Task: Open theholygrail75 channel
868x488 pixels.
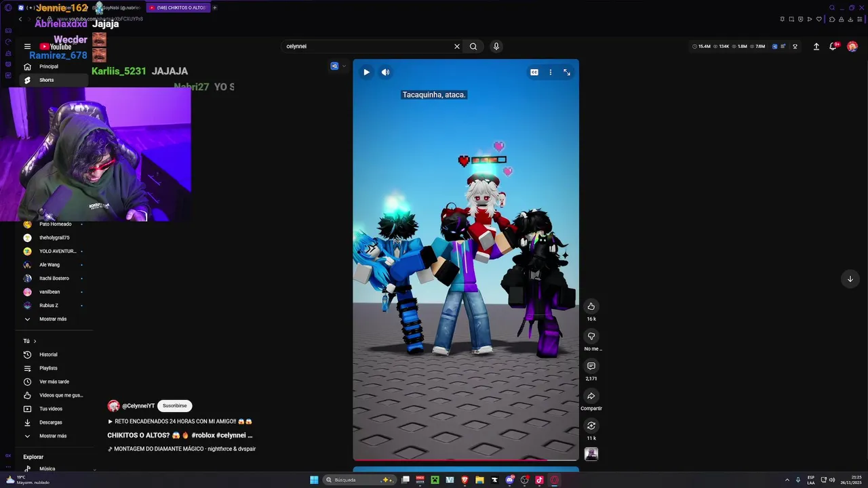Action: point(53,237)
